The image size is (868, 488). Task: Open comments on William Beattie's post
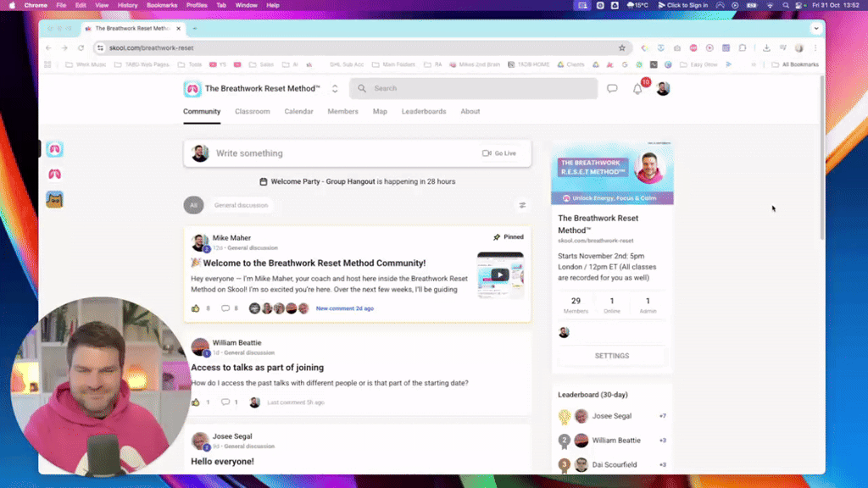pos(225,402)
